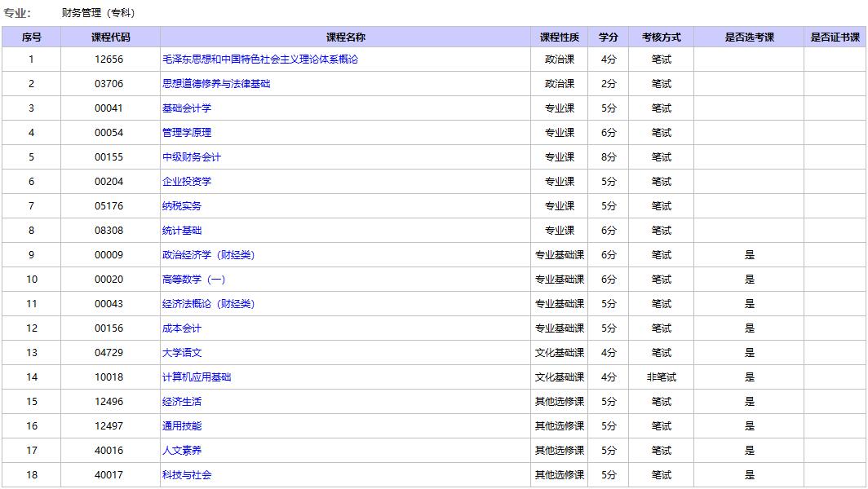Open the 大学语文 course link
Image resolution: width=868 pixels, height=489 pixels.
click(x=182, y=352)
